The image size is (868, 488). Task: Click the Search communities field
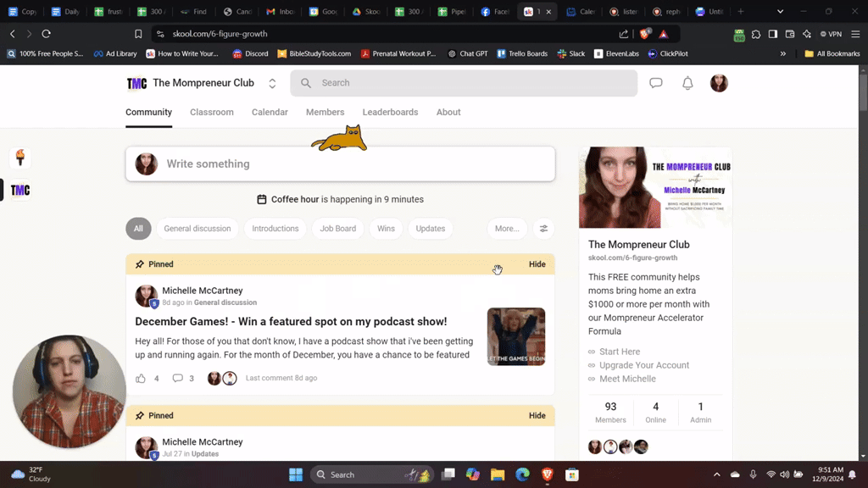(464, 83)
